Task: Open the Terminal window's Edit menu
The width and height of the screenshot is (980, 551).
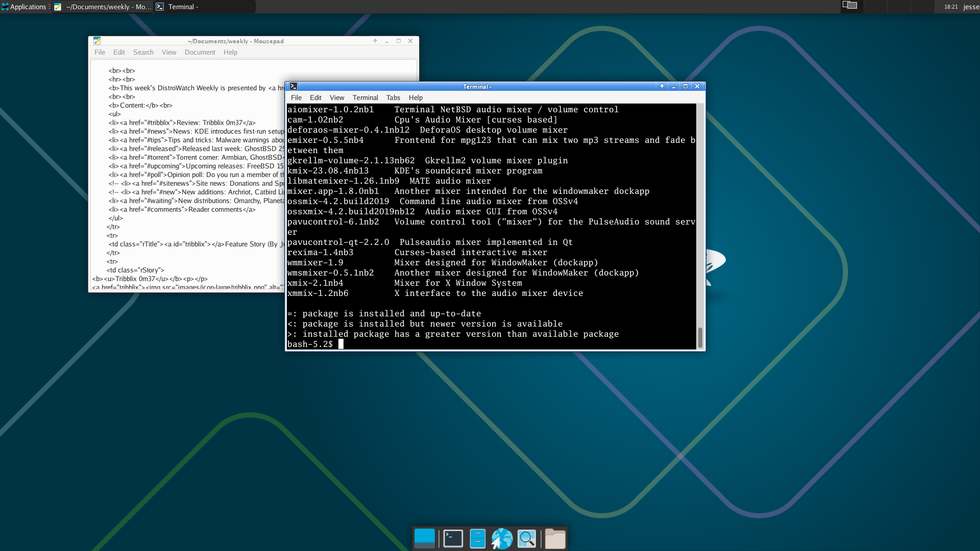Action: click(315, 97)
